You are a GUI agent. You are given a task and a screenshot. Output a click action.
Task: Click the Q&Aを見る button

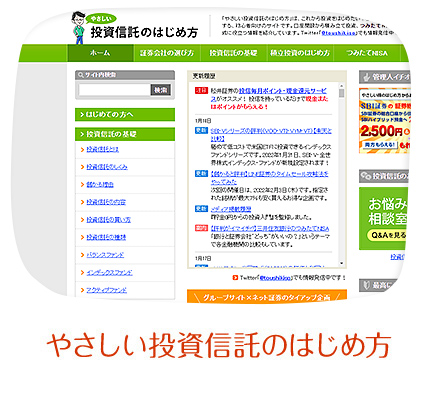[x=387, y=235]
